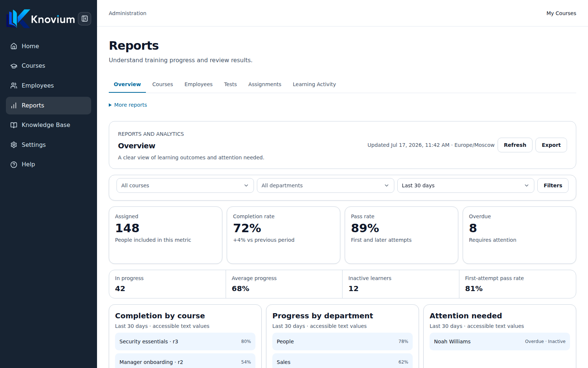Open the All departments dropdown
This screenshot has height=368, width=588.
point(325,185)
